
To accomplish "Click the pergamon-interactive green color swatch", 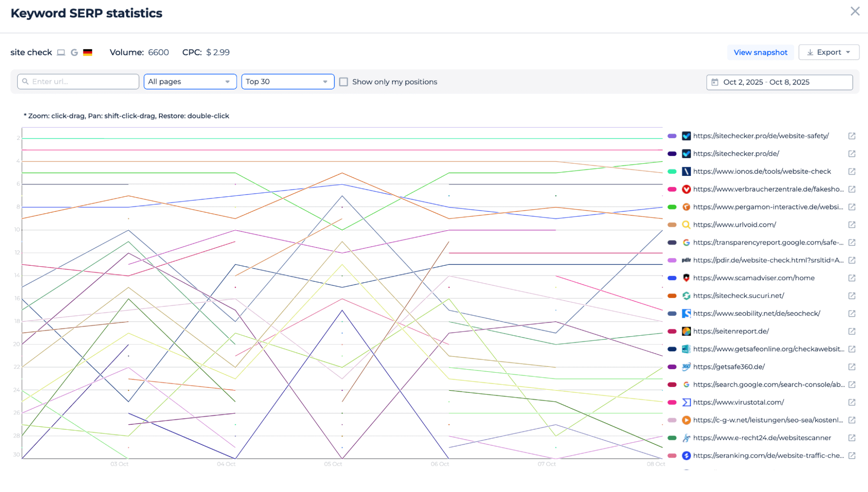I will (x=672, y=207).
